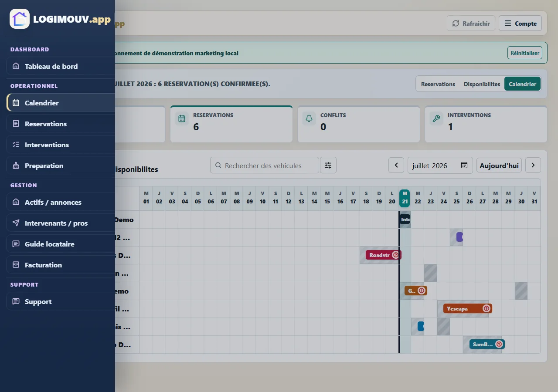Screen dimensions: 558x392
Task: Switch view to Disponibilites toggle
Action: [482, 84]
